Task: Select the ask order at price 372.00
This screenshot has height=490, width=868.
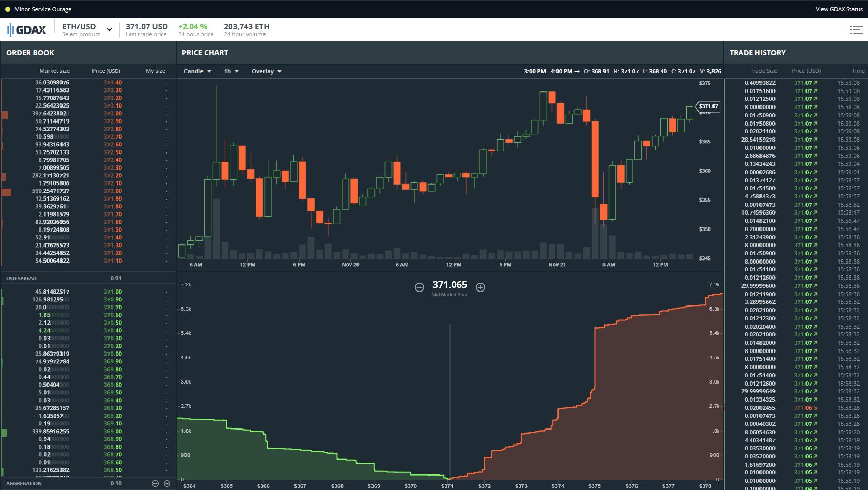Action: click(x=88, y=191)
